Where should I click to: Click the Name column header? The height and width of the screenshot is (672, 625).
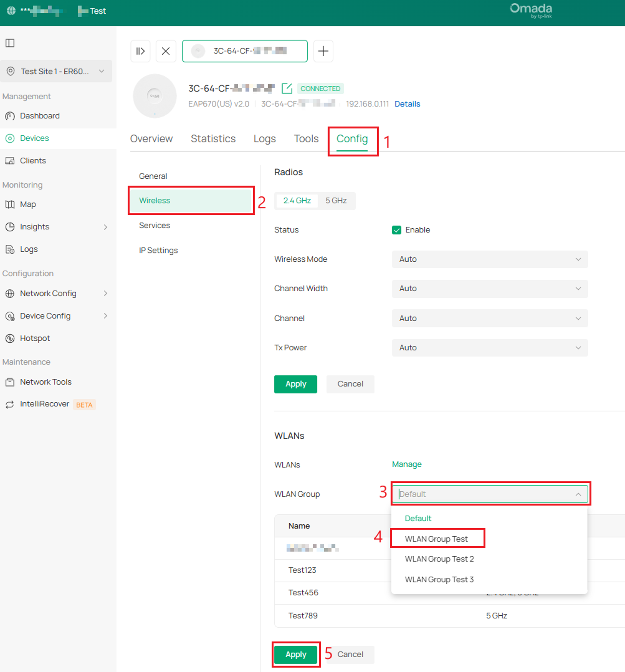299,526
